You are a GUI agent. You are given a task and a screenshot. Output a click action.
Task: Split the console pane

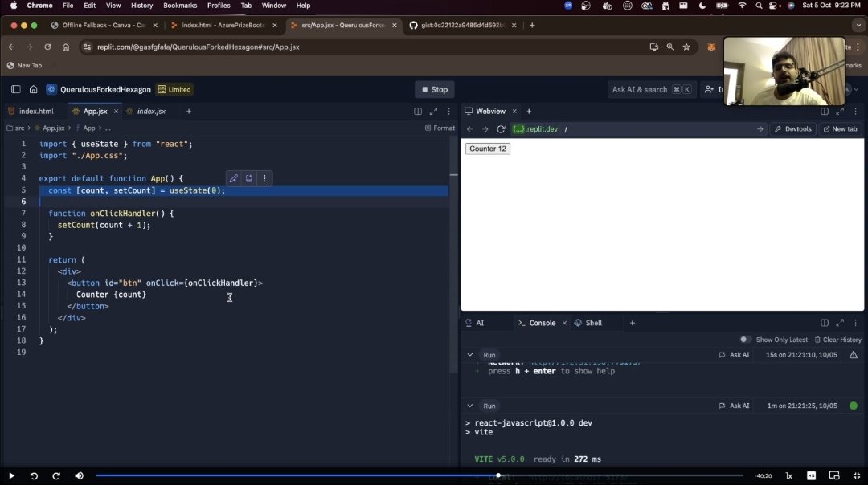point(825,323)
